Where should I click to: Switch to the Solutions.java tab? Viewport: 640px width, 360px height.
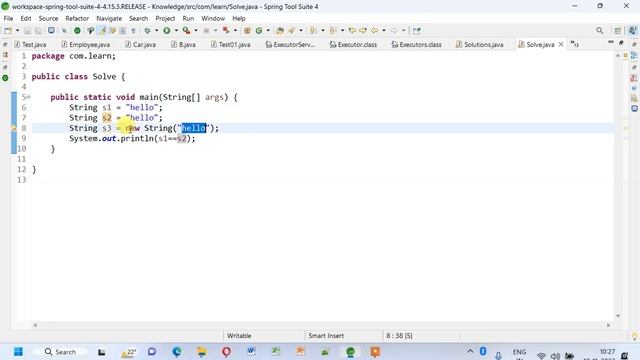pos(480,44)
